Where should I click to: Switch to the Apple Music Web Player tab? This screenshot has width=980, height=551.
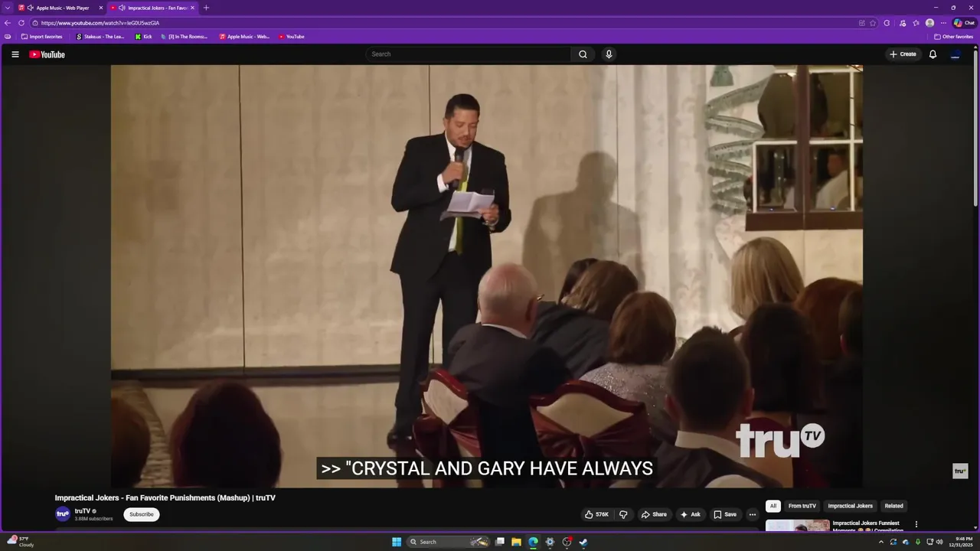point(61,8)
